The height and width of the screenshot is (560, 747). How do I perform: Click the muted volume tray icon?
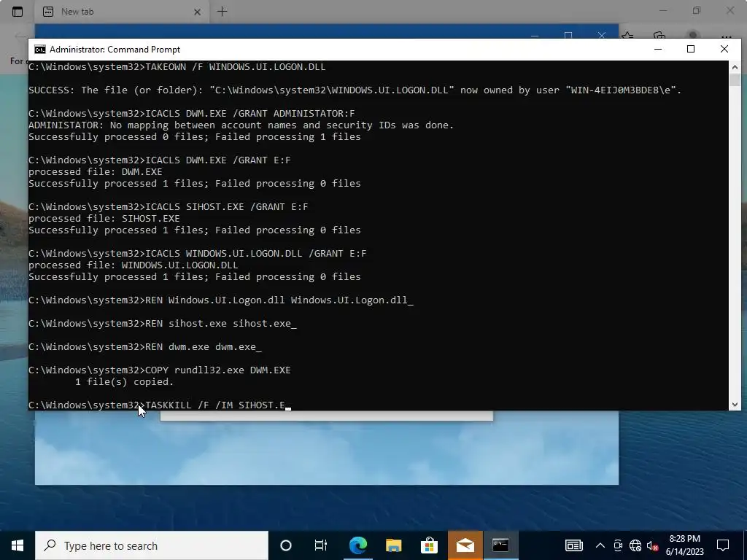tap(653, 545)
